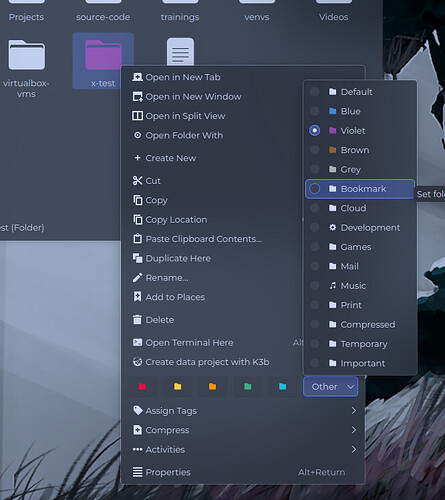
Task: Click the Delete trash can icon
Action: point(137,320)
